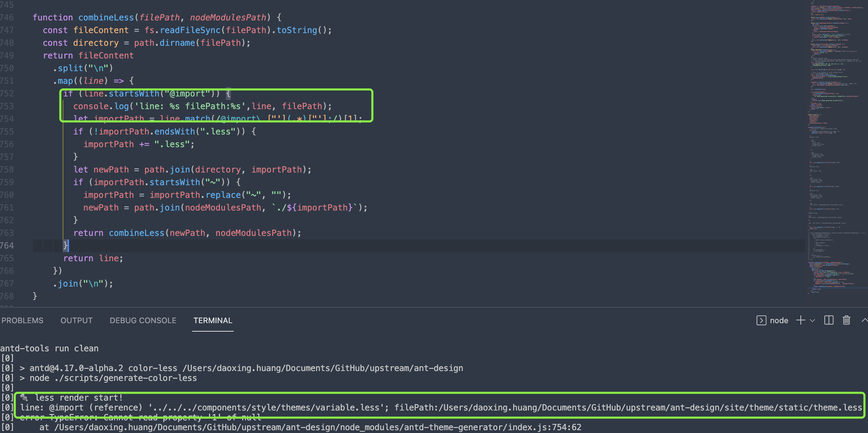Select the node shell icon in terminal toolbar
Viewport: 868px width, 433px height.
coord(761,320)
